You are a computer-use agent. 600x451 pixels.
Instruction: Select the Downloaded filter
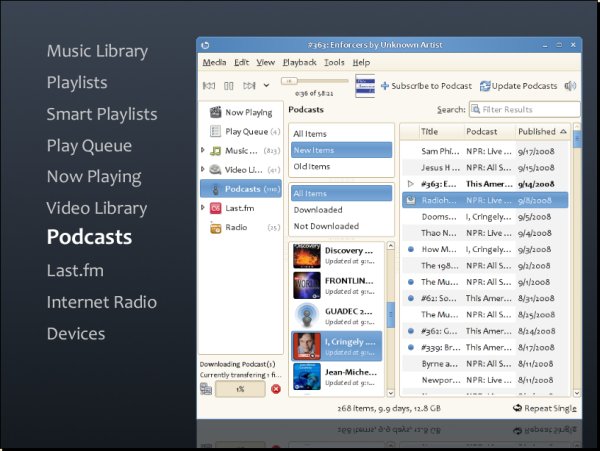pyautogui.click(x=341, y=210)
